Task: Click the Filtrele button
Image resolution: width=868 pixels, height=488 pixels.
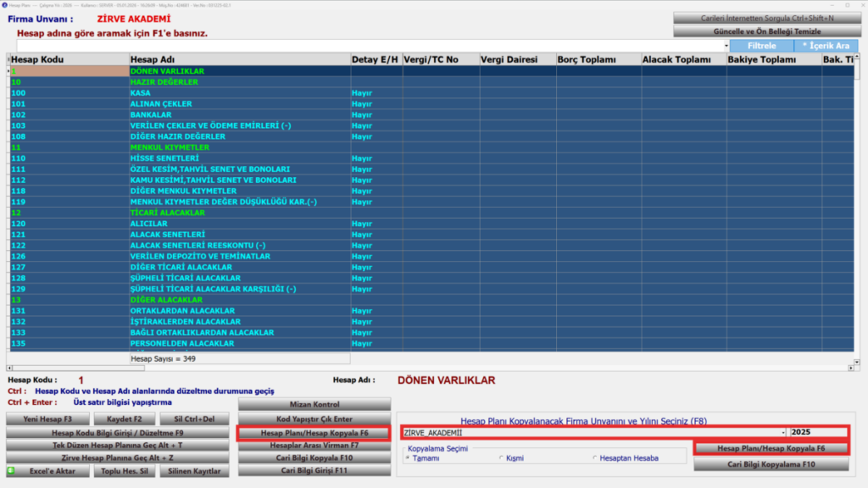Action: pos(762,46)
